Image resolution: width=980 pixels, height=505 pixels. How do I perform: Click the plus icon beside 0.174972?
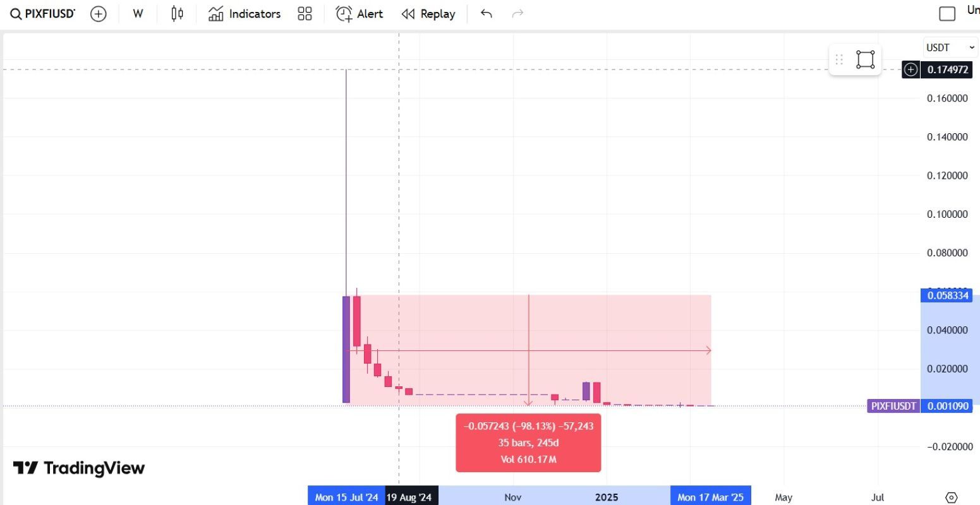pos(910,69)
